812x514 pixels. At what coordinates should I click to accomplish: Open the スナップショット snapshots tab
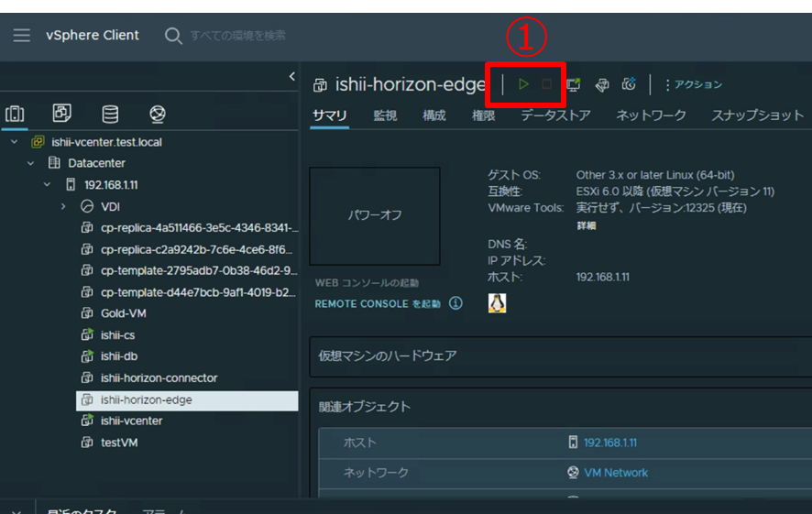tap(757, 115)
